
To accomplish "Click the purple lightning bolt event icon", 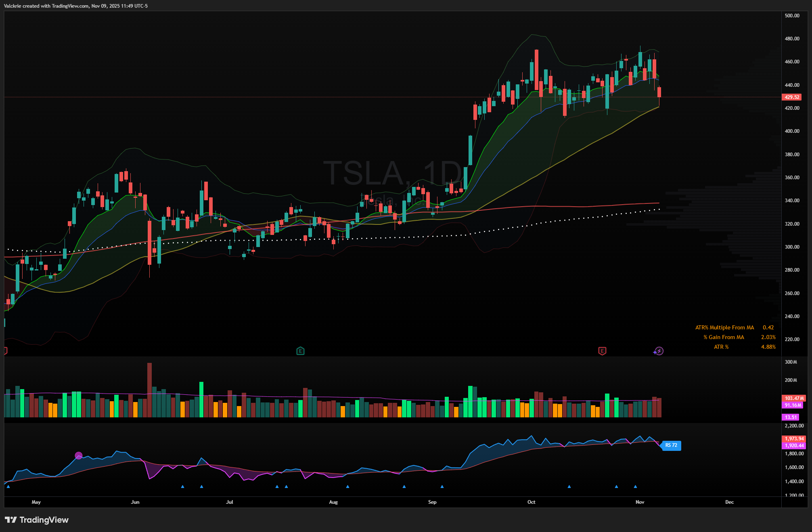I will (659, 351).
